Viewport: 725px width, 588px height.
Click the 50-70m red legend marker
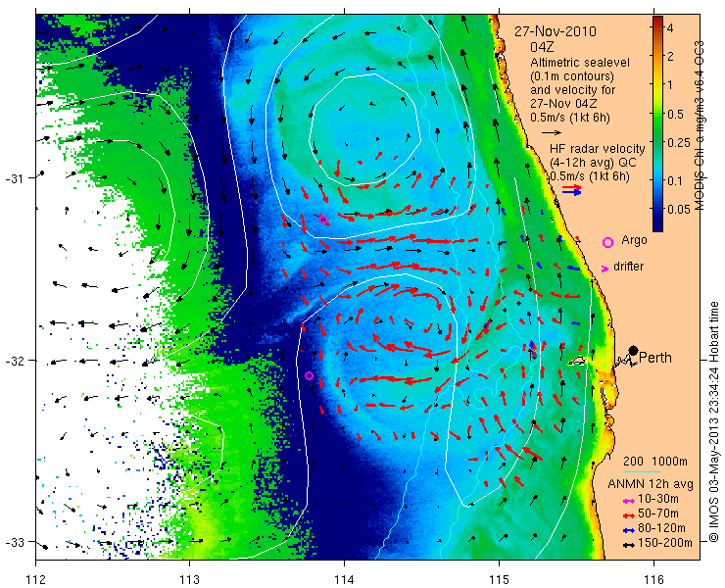pyautogui.click(x=628, y=514)
